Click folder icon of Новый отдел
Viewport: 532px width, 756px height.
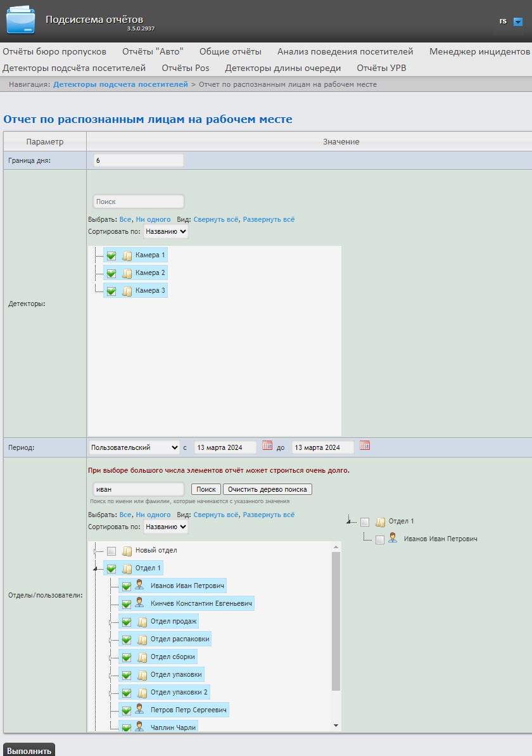coord(127,551)
